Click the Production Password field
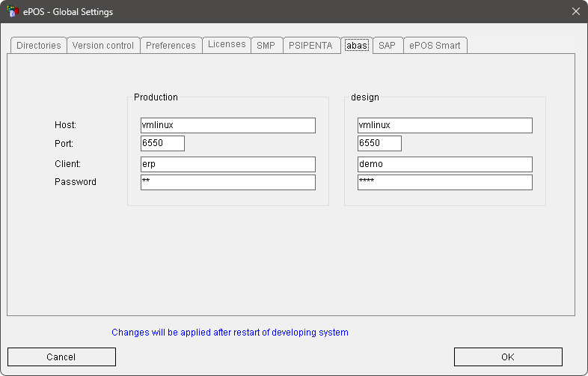Screen dimensions: 588x376 [227, 182]
